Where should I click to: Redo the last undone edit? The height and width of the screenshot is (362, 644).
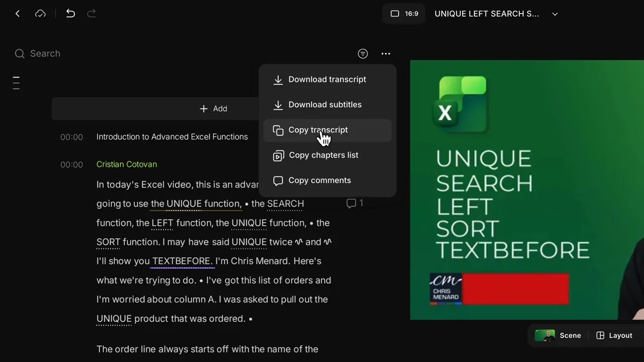pyautogui.click(x=92, y=14)
